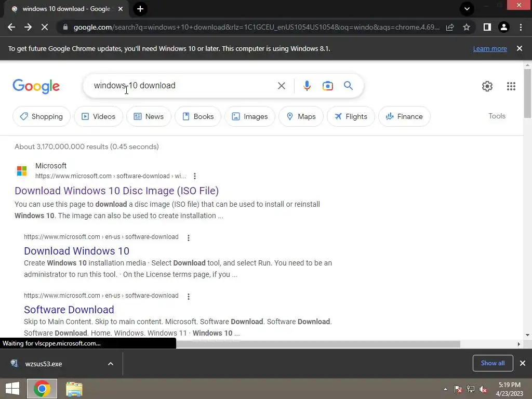This screenshot has width=532, height=399.
Task: Open the tab search dropdown arrow
Action: [x=467, y=9]
